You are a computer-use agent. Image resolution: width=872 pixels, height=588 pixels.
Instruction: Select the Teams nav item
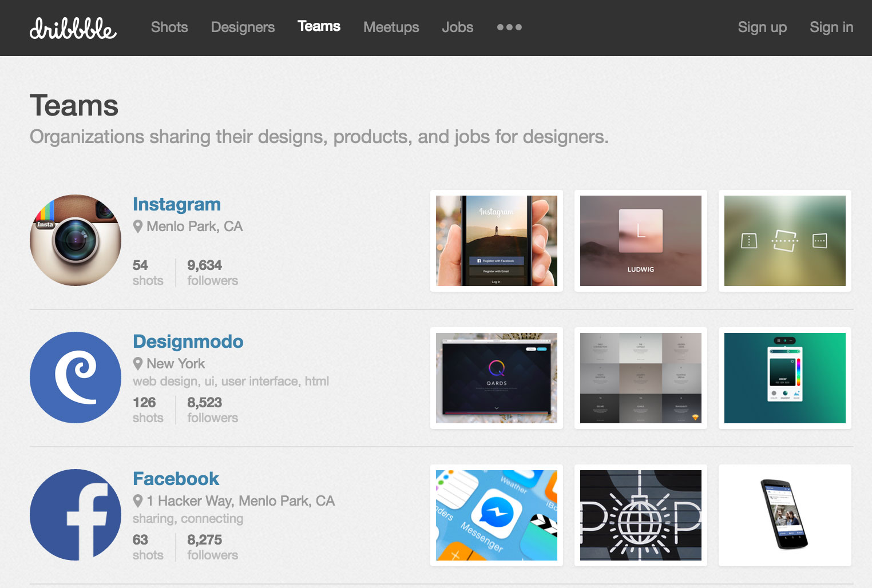point(319,26)
